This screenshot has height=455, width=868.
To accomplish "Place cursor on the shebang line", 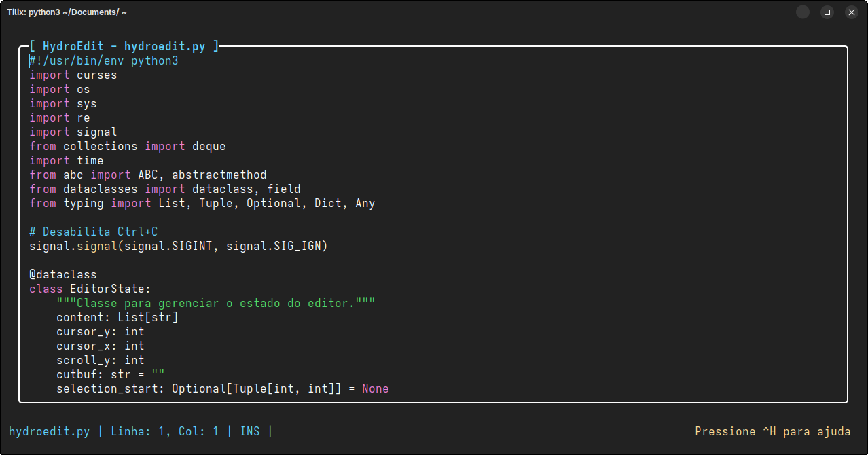I will click(103, 61).
